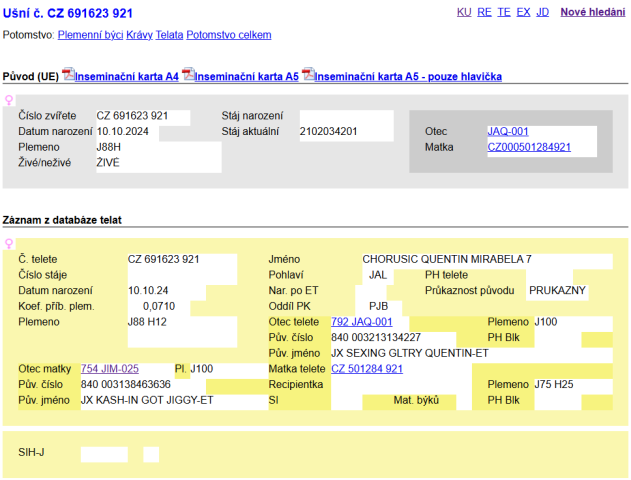The image size is (631, 480).
Task: Open the Otec link JAQ-001
Action: (507, 131)
